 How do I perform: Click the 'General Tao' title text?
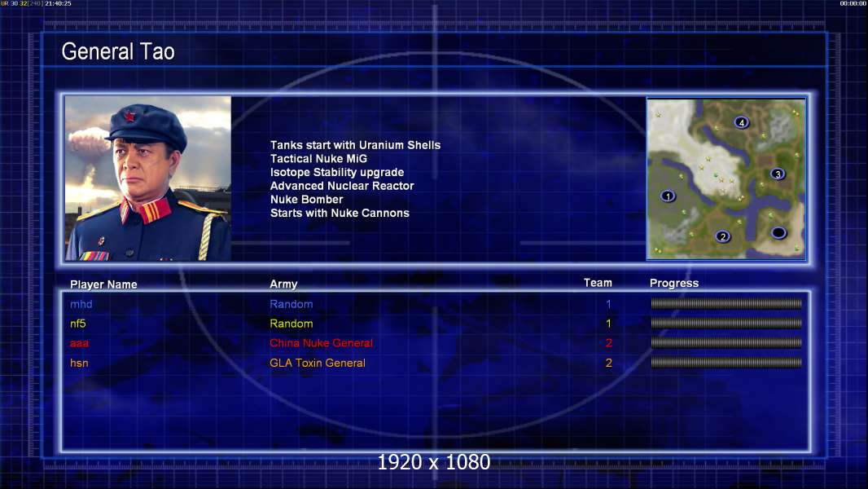point(118,51)
